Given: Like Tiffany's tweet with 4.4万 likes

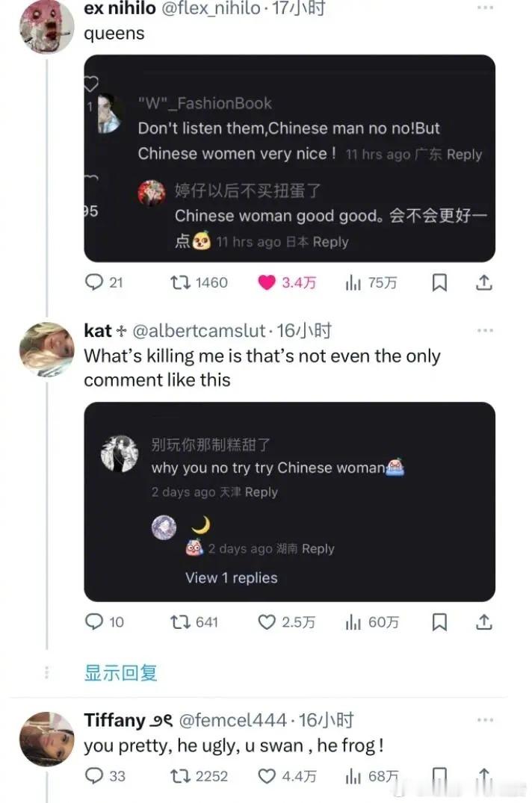Looking at the screenshot, I should click(267, 776).
